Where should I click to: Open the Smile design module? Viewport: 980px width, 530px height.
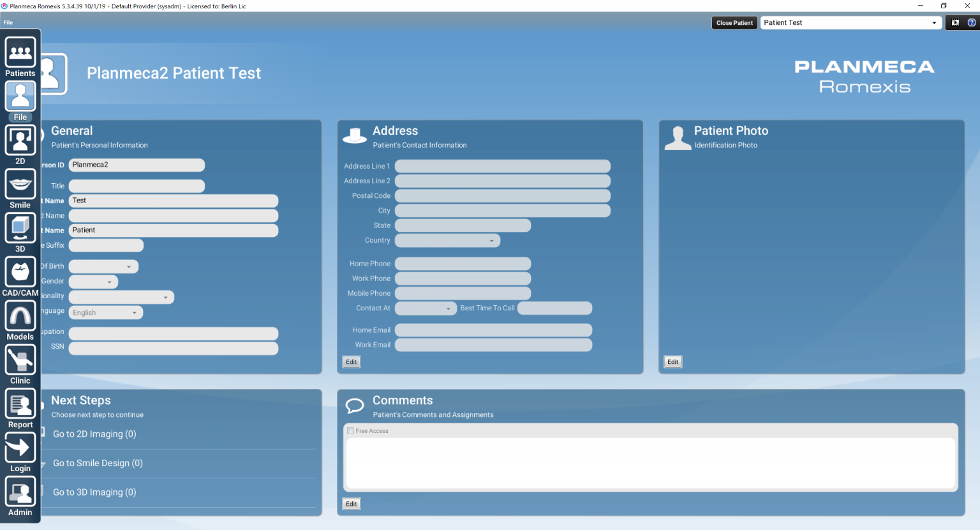20,188
